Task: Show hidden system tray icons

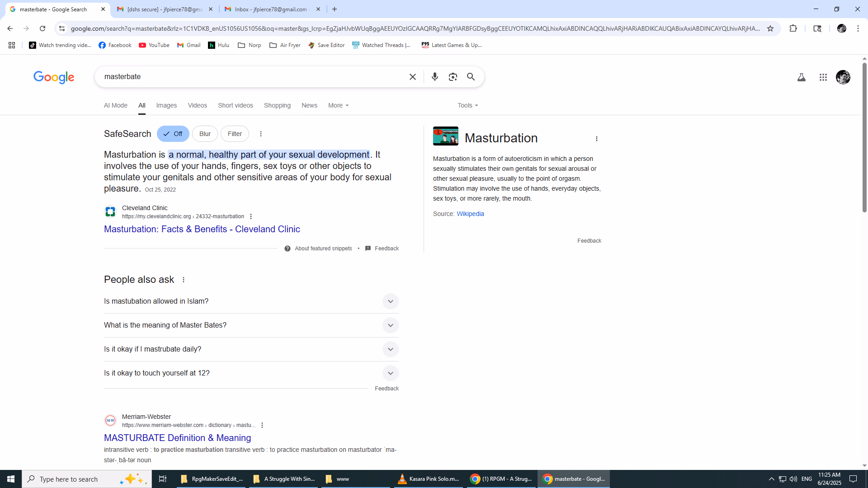Action: tap(771, 479)
